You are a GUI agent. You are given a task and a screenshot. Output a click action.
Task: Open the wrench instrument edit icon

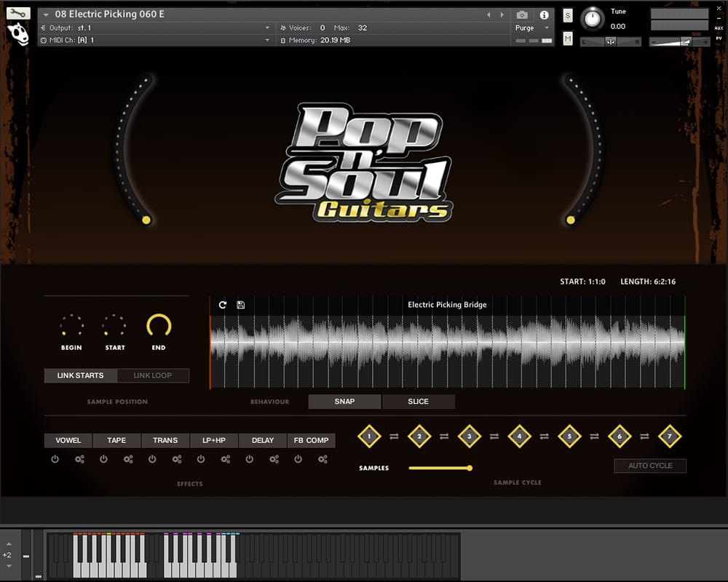(x=18, y=13)
